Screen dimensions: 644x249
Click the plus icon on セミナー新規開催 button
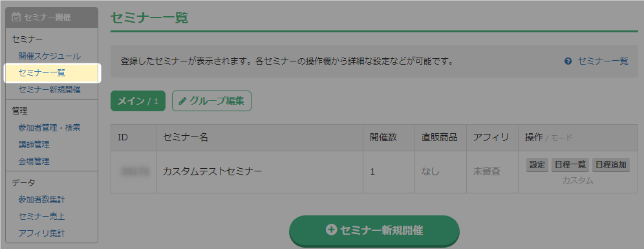331,230
